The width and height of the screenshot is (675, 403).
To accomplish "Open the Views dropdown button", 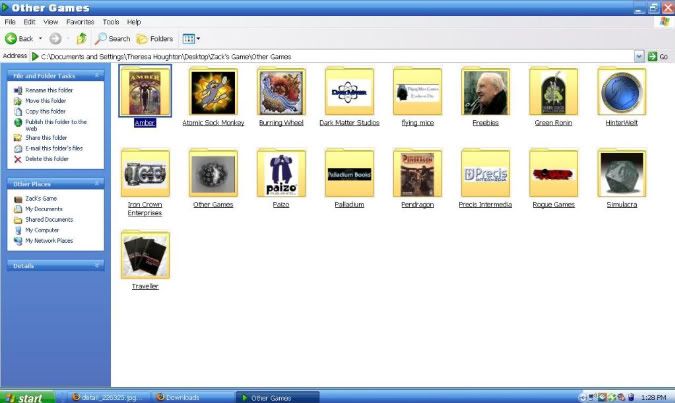I will [x=191, y=39].
